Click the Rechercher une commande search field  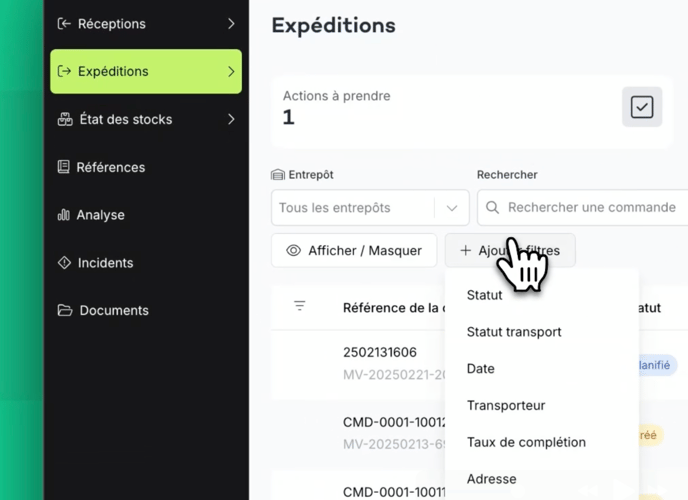[590, 208]
